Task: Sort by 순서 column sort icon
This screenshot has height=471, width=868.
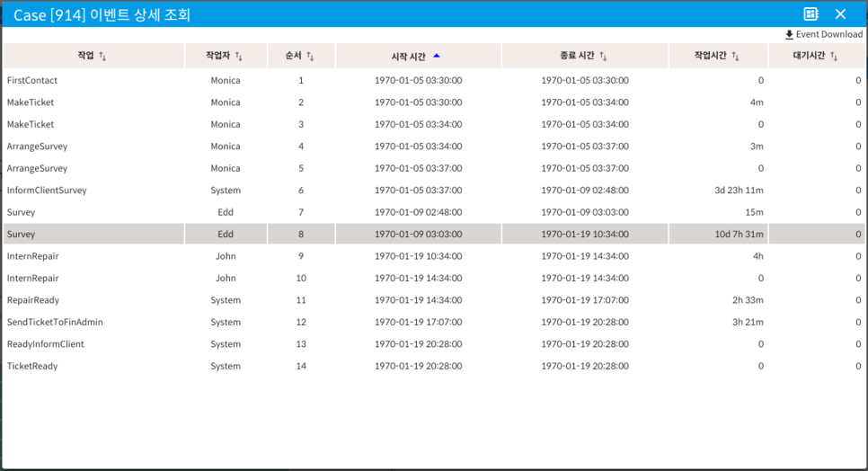Action: point(310,57)
